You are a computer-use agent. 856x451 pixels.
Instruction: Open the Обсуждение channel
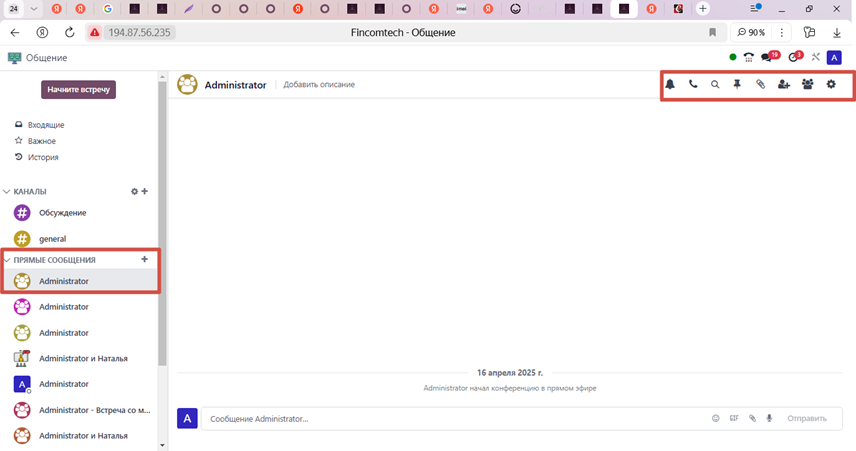(x=62, y=213)
